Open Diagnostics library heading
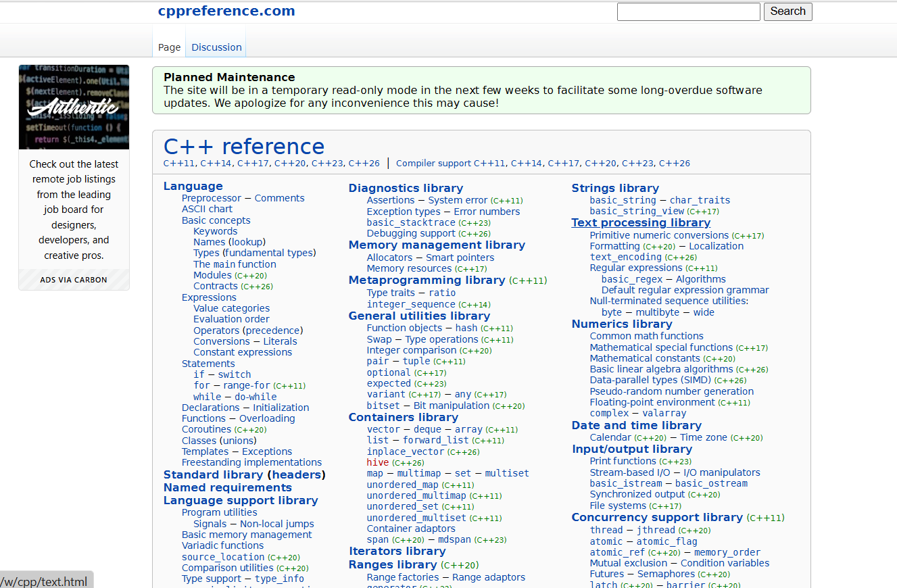Screen dimensions: 897x588 pos(406,188)
